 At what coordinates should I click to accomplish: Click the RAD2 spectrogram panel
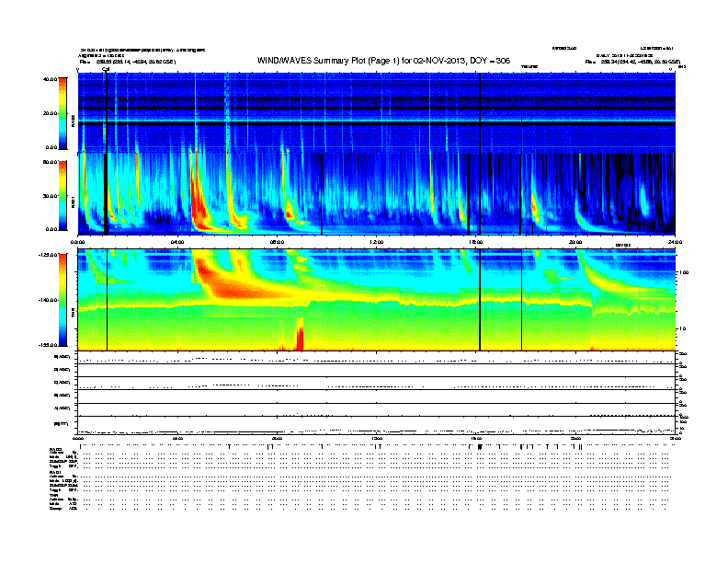377,112
